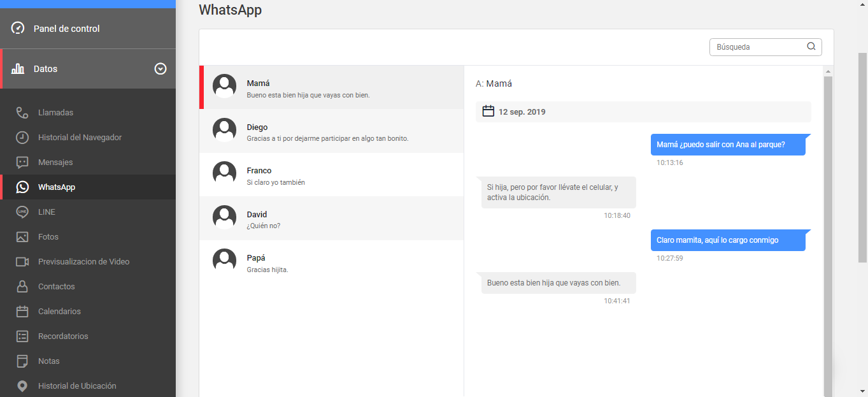Image resolution: width=868 pixels, height=397 pixels.
Task: Click the chat panel vertical scrollbar thumb
Action: click(828, 236)
